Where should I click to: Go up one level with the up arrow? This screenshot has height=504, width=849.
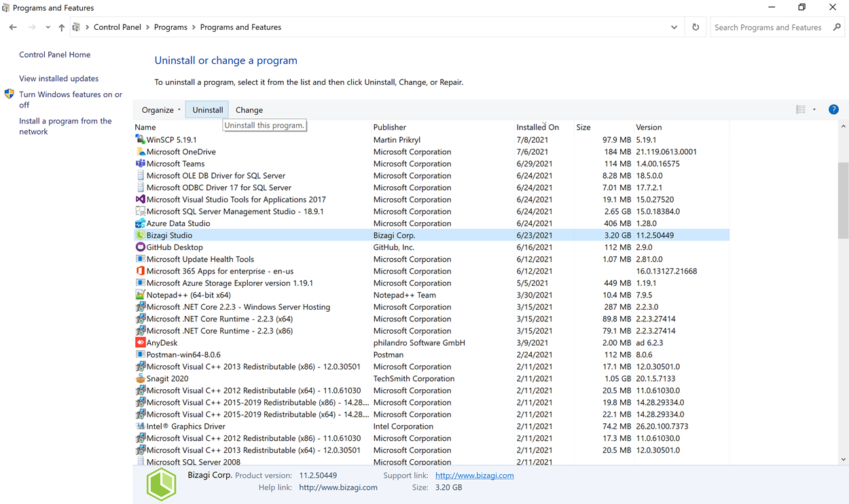61,27
